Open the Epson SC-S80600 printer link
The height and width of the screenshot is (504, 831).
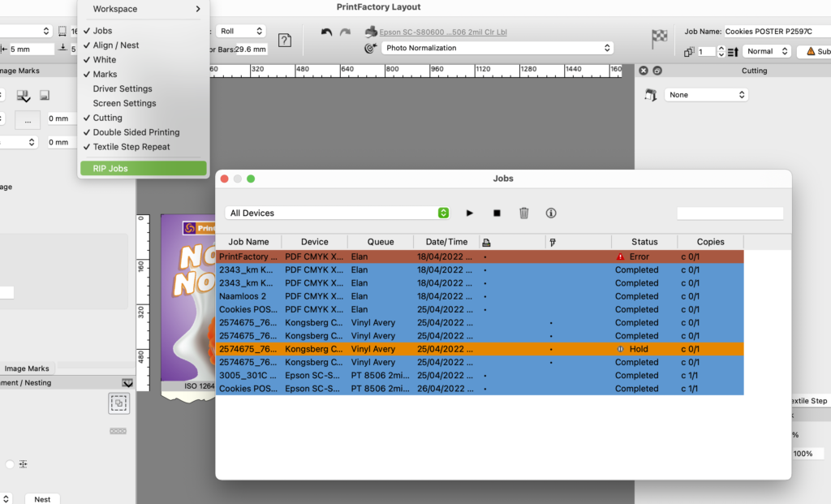pyautogui.click(x=443, y=32)
